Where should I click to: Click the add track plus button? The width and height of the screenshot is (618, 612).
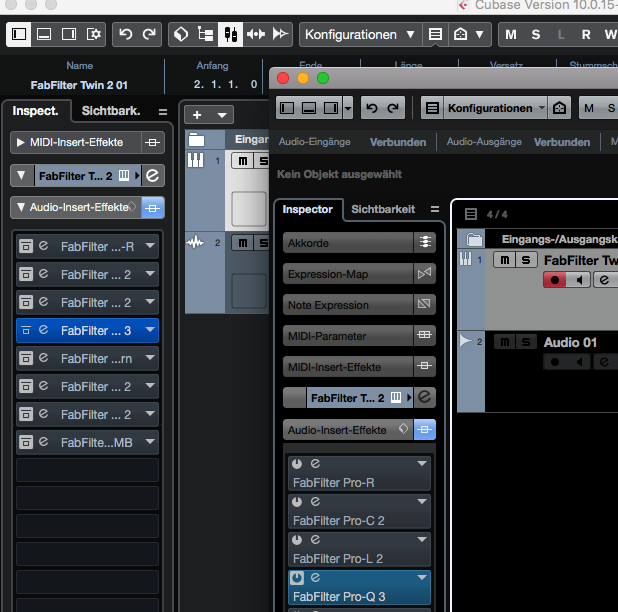click(x=198, y=115)
